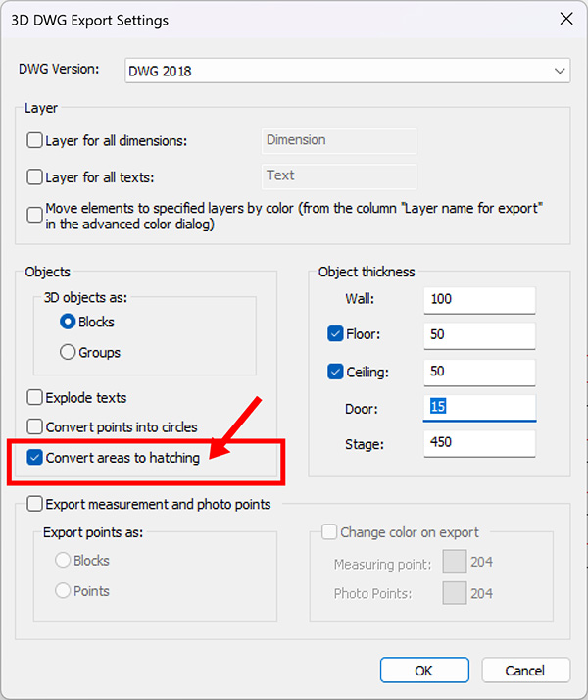The image size is (588, 700).
Task: Uncheck Convert areas to hatching
Action: pos(35,458)
